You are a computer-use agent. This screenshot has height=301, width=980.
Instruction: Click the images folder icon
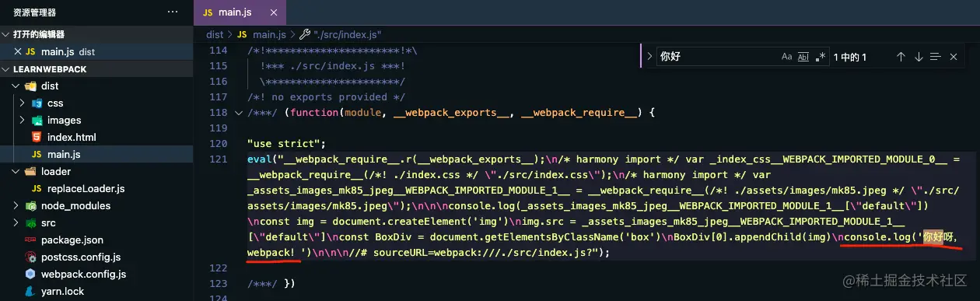[37, 120]
